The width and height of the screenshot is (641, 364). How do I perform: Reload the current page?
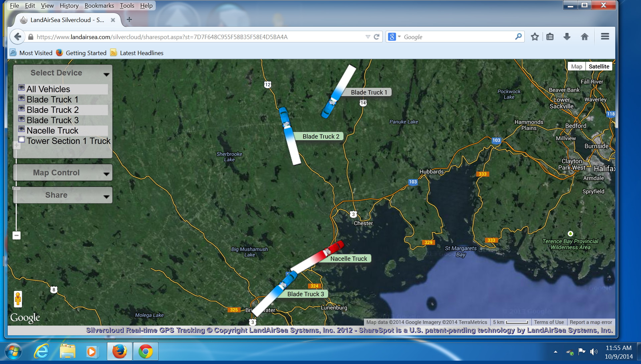point(376,37)
